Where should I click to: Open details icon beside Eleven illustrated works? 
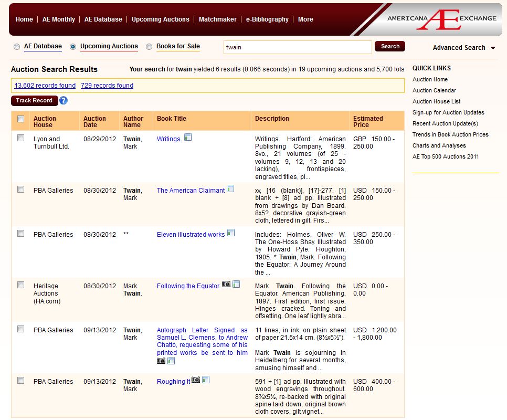(231, 233)
